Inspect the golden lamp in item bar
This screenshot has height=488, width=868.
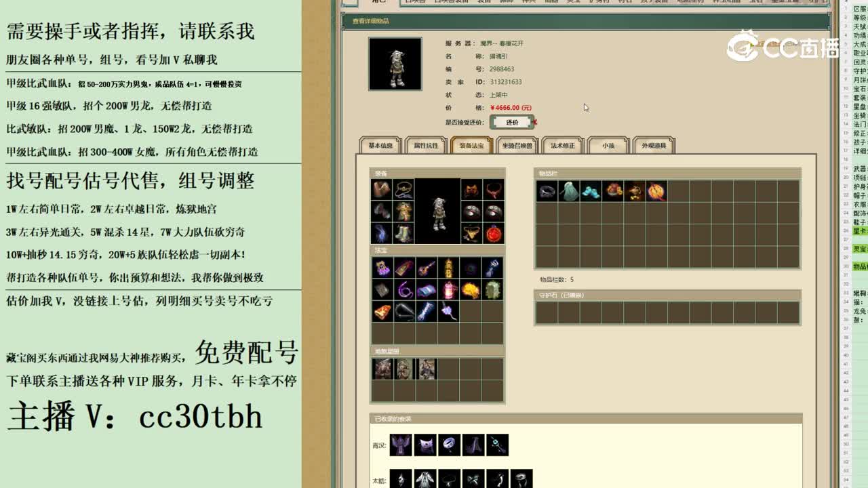(635, 191)
